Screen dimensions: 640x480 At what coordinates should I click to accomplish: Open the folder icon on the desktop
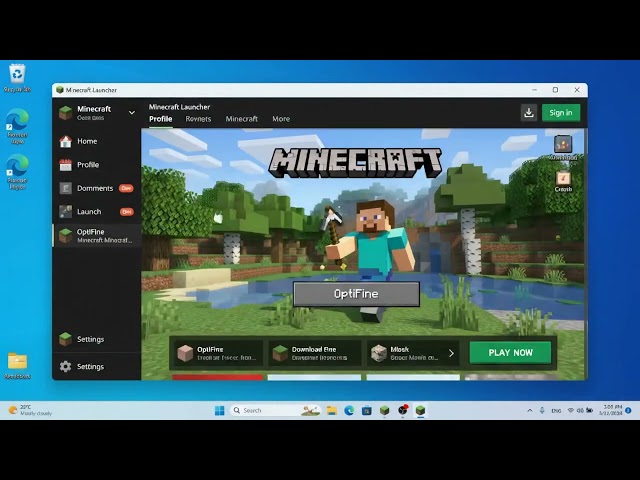[x=17, y=365]
